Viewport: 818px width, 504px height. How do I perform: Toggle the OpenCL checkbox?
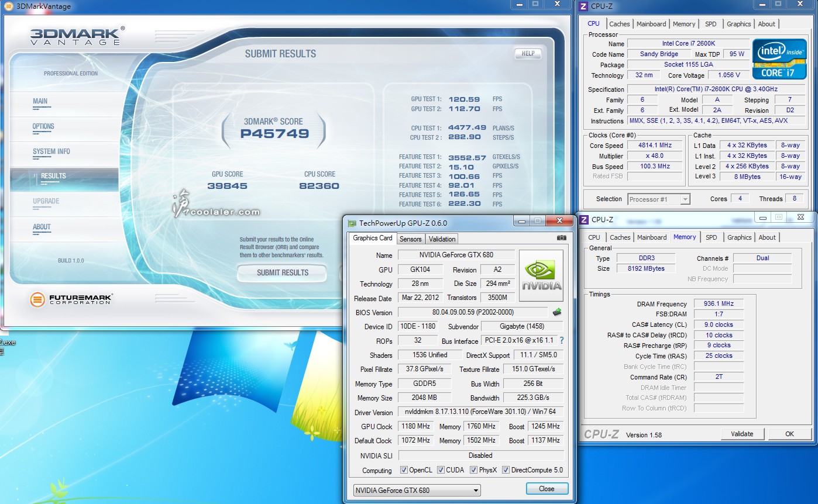404,470
